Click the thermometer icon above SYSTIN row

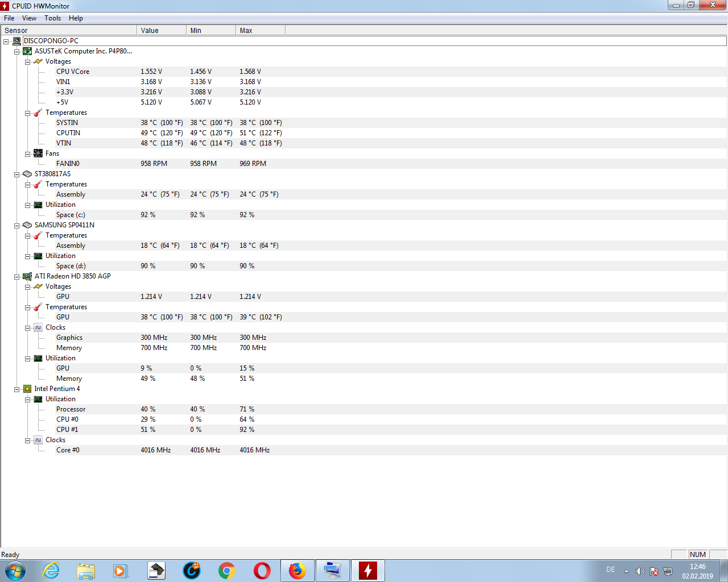click(38, 113)
